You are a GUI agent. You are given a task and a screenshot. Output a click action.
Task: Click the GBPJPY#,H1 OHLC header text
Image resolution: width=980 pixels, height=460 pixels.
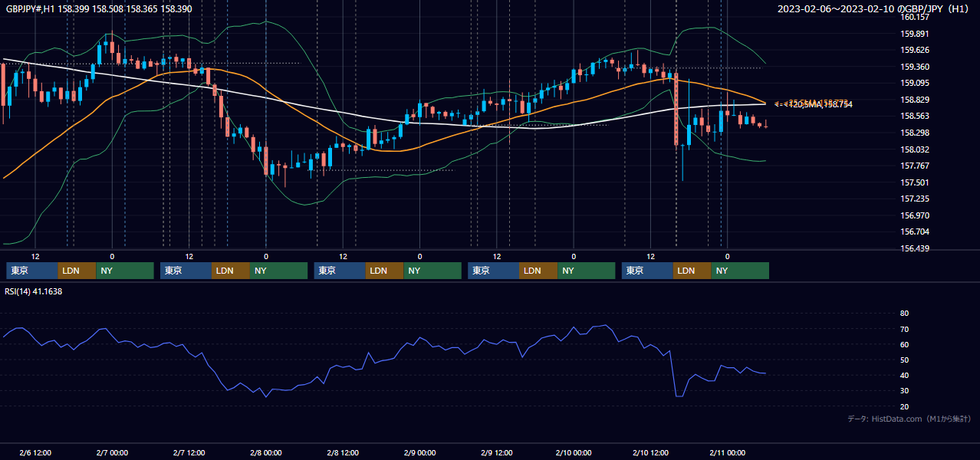(x=99, y=8)
